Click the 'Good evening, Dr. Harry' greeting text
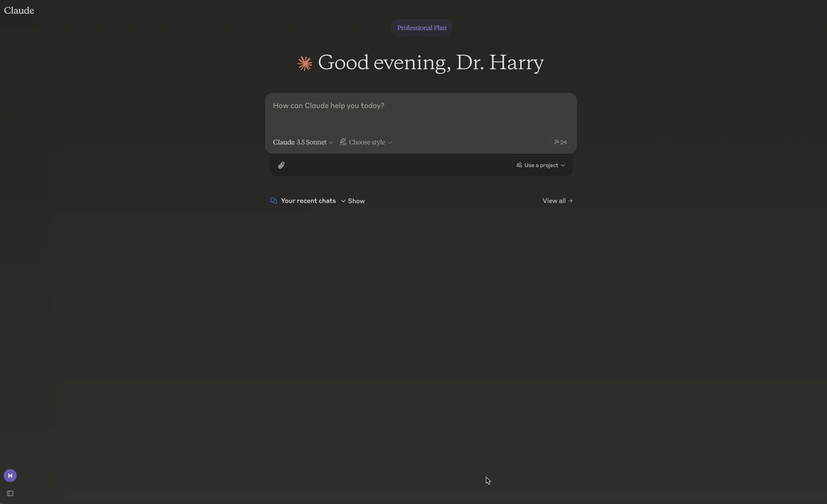Image resolution: width=827 pixels, height=504 pixels. click(430, 62)
